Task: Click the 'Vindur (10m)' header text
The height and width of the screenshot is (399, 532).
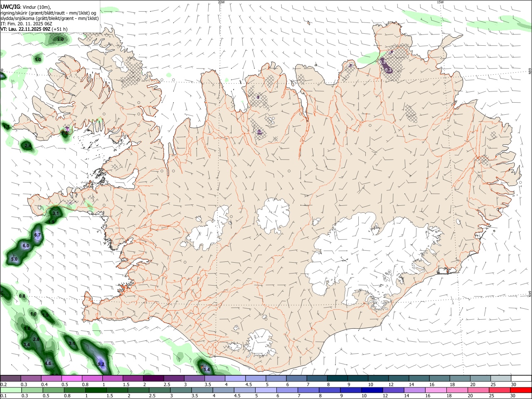Action: coord(37,7)
